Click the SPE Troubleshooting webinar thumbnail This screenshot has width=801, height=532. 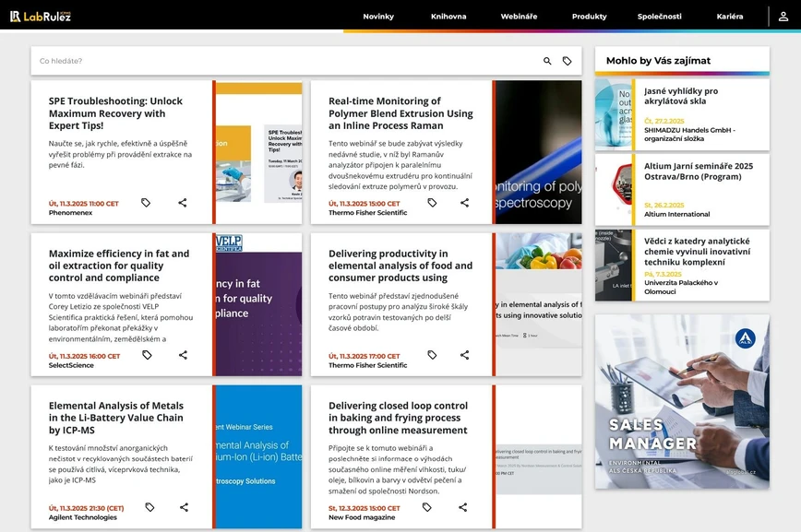tap(259, 152)
